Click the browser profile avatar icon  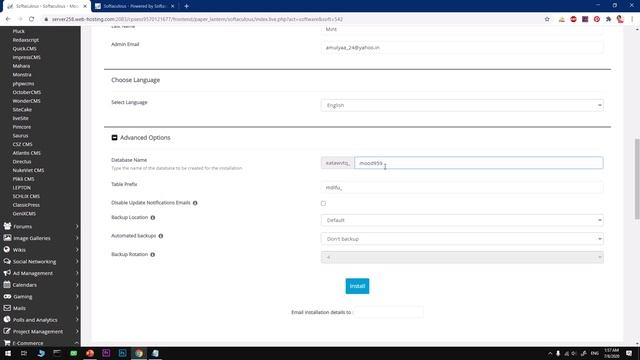point(620,19)
